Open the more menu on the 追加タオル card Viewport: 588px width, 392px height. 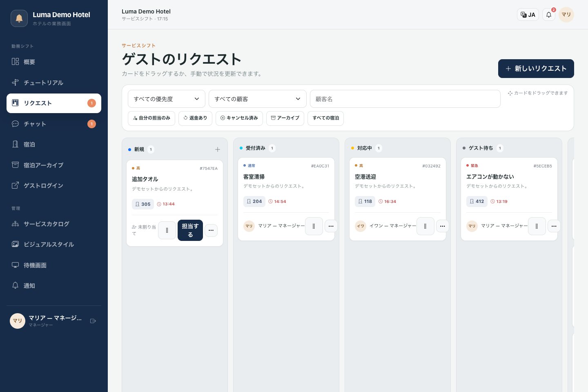point(211,230)
